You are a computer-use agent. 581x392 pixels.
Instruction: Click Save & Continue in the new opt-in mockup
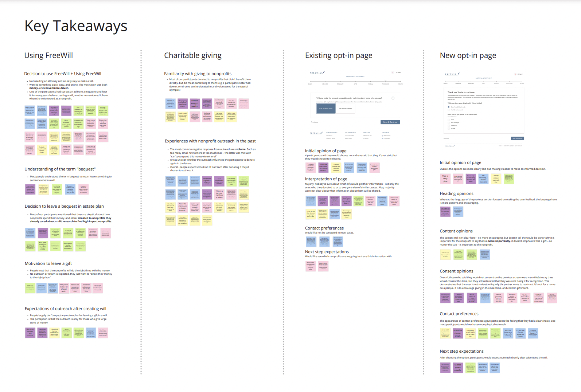click(517, 138)
